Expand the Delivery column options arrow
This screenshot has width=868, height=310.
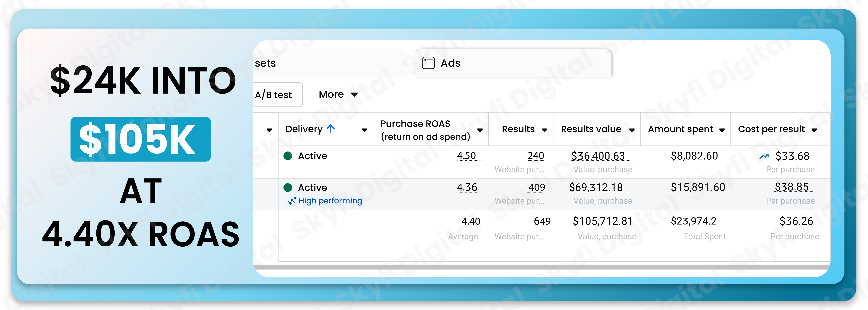click(x=364, y=130)
